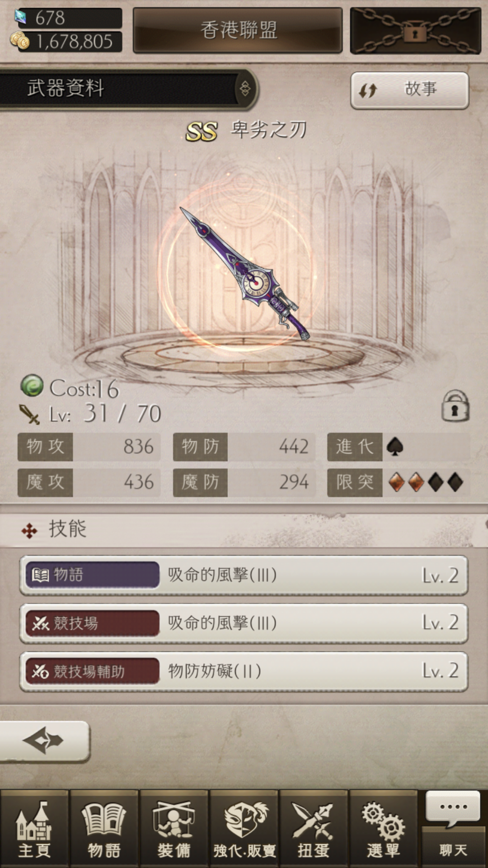Viewport: 488px width, 868px height.
Task: Expand the 物語 skill 吸命的風擊(III) row
Action: tap(244, 575)
